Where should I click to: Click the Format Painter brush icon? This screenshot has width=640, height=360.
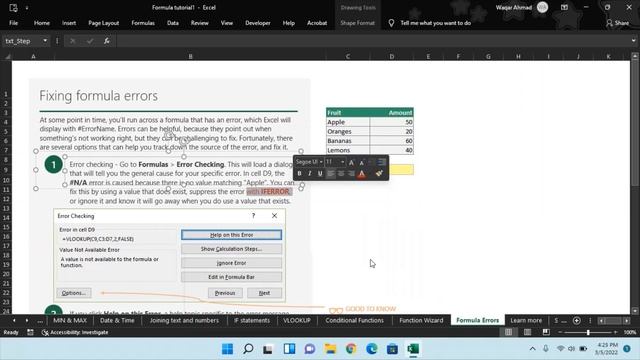(379, 174)
